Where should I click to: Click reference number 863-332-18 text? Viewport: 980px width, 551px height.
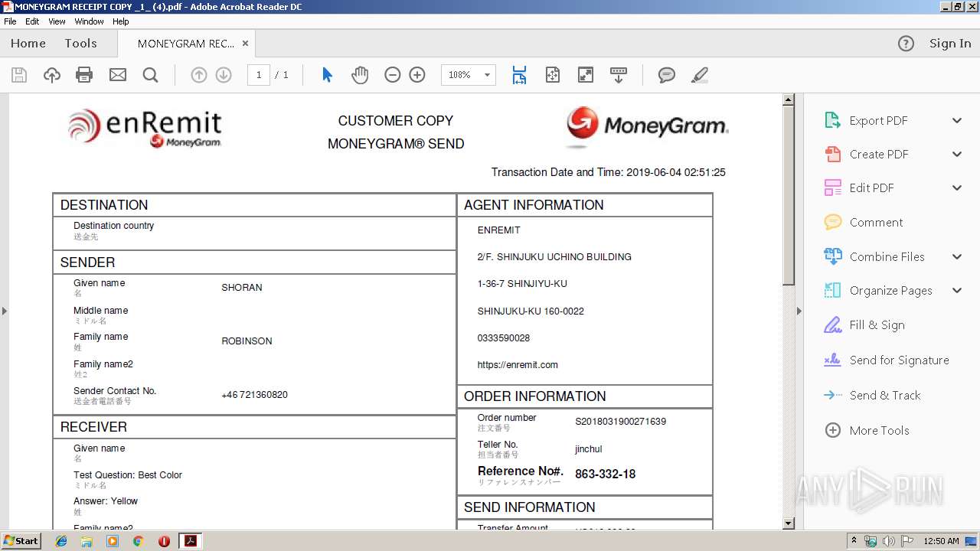605,474
